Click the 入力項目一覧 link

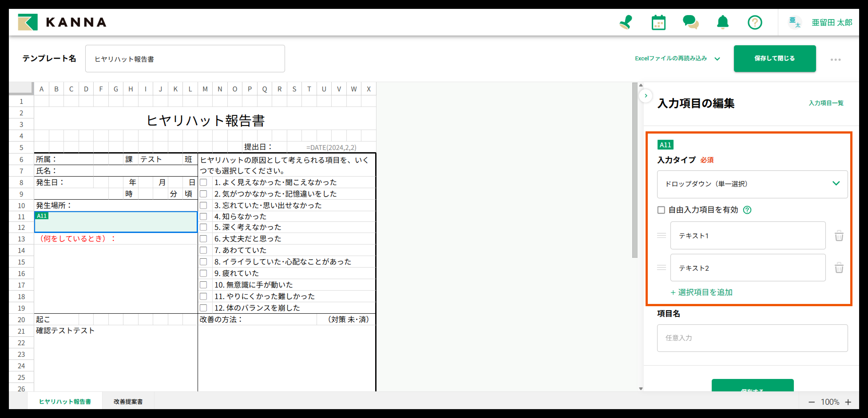[x=826, y=103]
